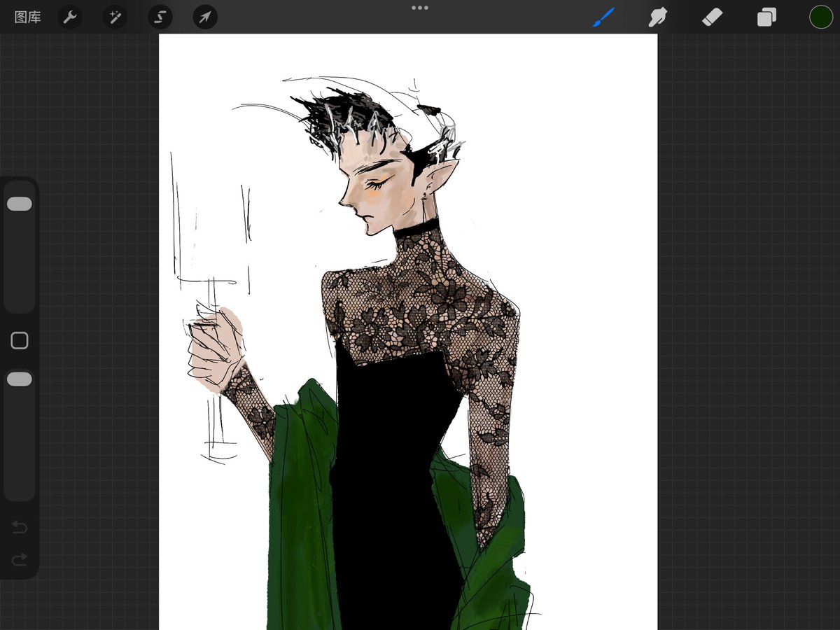Open the dark green color picker
This screenshot has height=630, width=840.
[821, 17]
